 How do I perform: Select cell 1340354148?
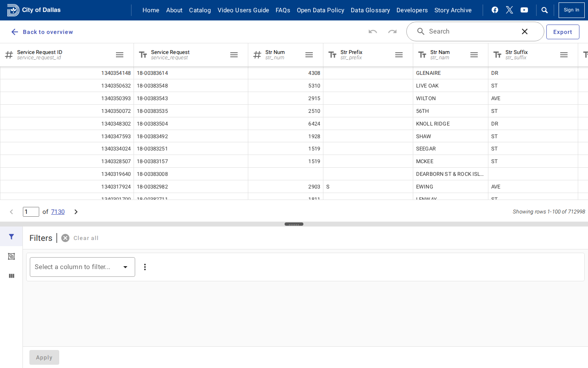[x=67, y=73]
